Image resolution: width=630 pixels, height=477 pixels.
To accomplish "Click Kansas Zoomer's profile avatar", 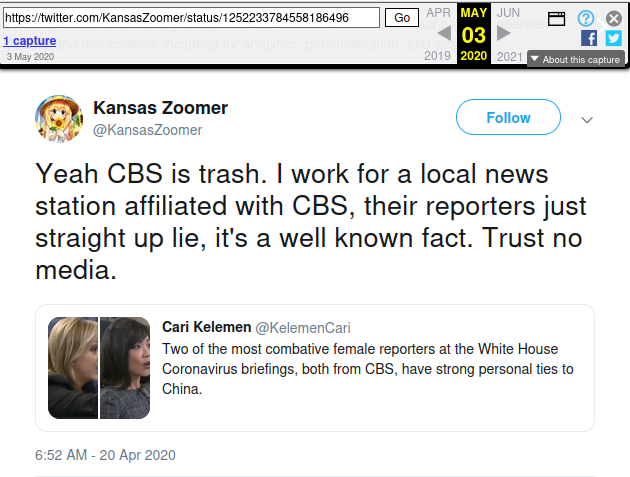I will pos(59,119).
